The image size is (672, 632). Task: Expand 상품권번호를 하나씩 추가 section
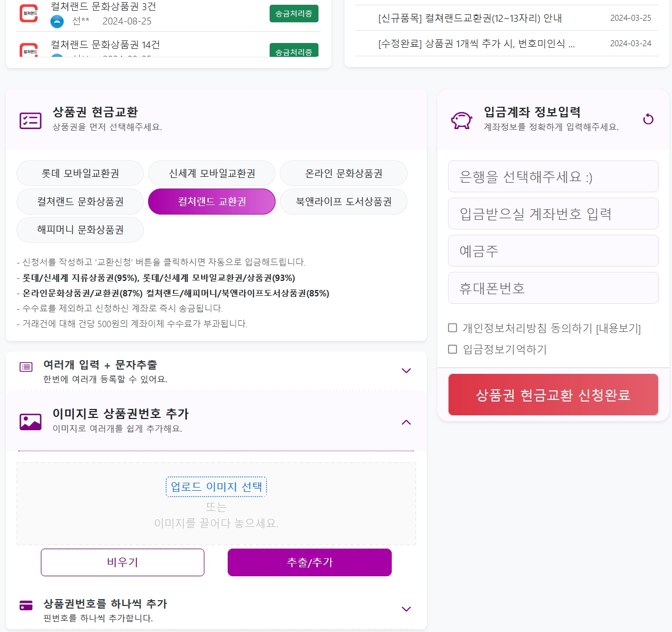(x=406, y=609)
